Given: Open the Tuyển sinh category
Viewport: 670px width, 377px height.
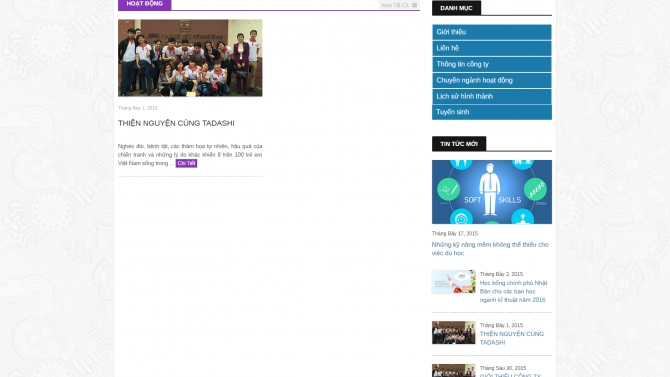Looking at the screenshot, I should point(491,112).
